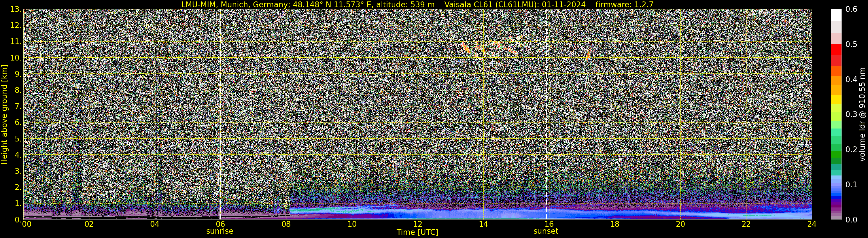868x238 pixels.
Task: Click the '1.' height axis tick label
Action: [18, 203]
